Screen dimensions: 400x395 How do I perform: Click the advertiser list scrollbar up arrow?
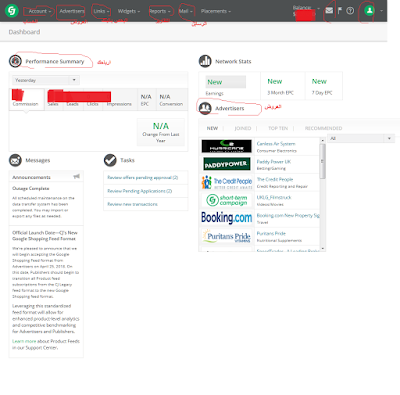pos(322,140)
